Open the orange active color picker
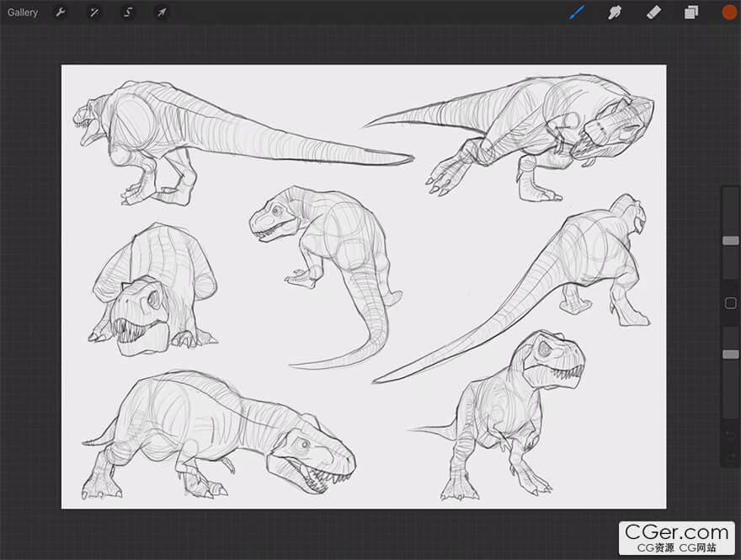 click(729, 12)
